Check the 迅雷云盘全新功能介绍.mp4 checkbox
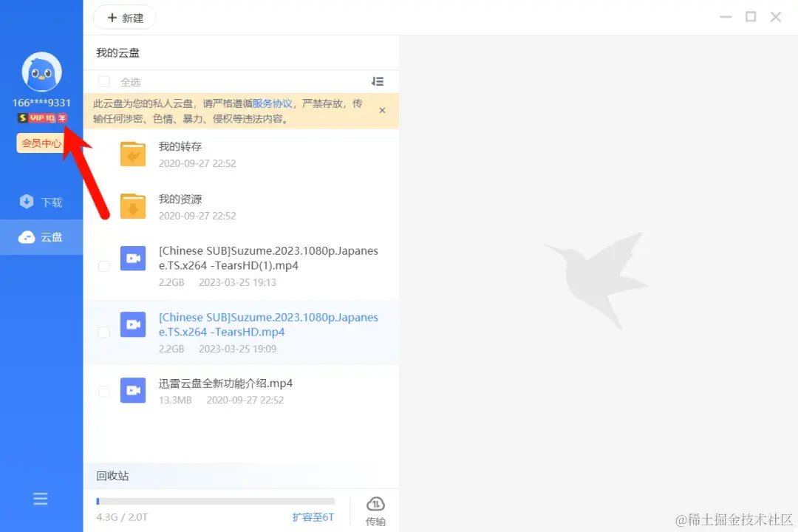This screenshot has height=532, width=798. tap(104, 391)
